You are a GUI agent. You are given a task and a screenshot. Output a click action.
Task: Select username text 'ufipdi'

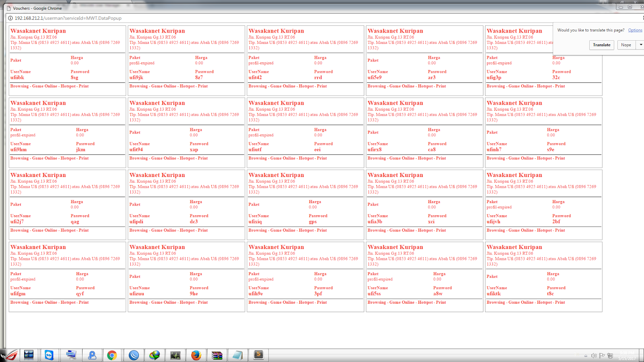[136, 222]
